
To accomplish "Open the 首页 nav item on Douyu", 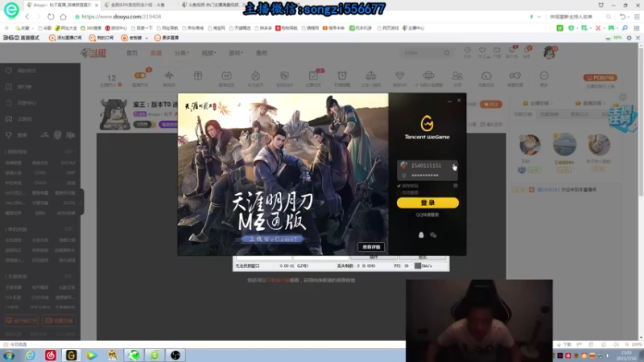I will point(132,53).
